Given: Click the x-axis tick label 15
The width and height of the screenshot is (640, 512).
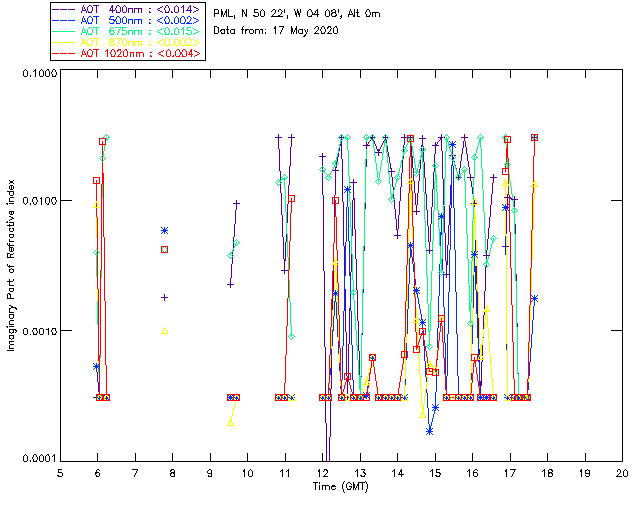Looking at the screenshot, I should point(435,473).
